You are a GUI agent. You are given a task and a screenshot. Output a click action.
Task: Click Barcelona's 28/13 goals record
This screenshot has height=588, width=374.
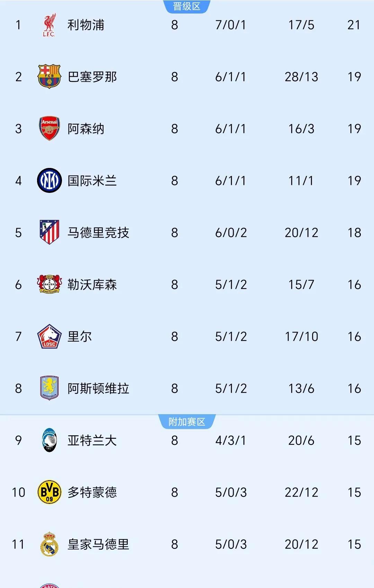pos(301,77)
